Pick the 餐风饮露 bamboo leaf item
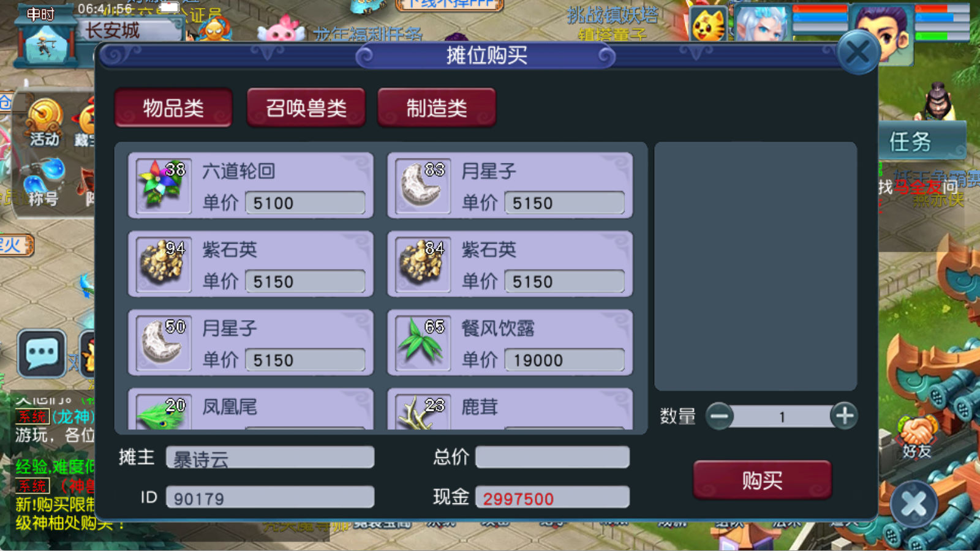 pos(510,343)
